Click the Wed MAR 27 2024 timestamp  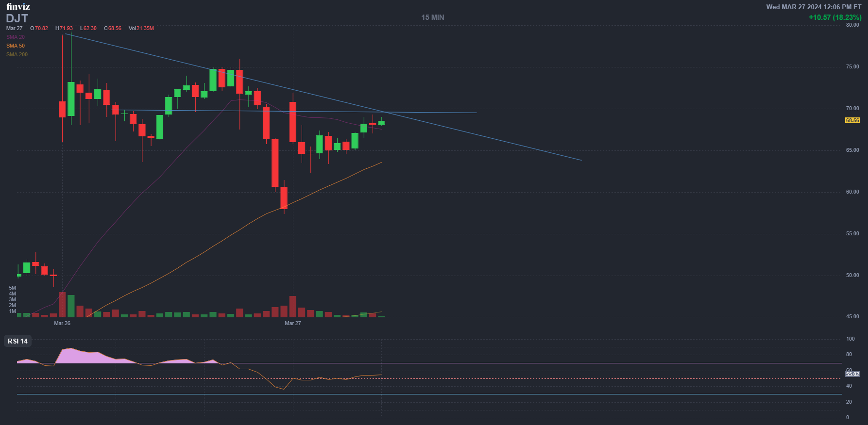coord(813,7)
